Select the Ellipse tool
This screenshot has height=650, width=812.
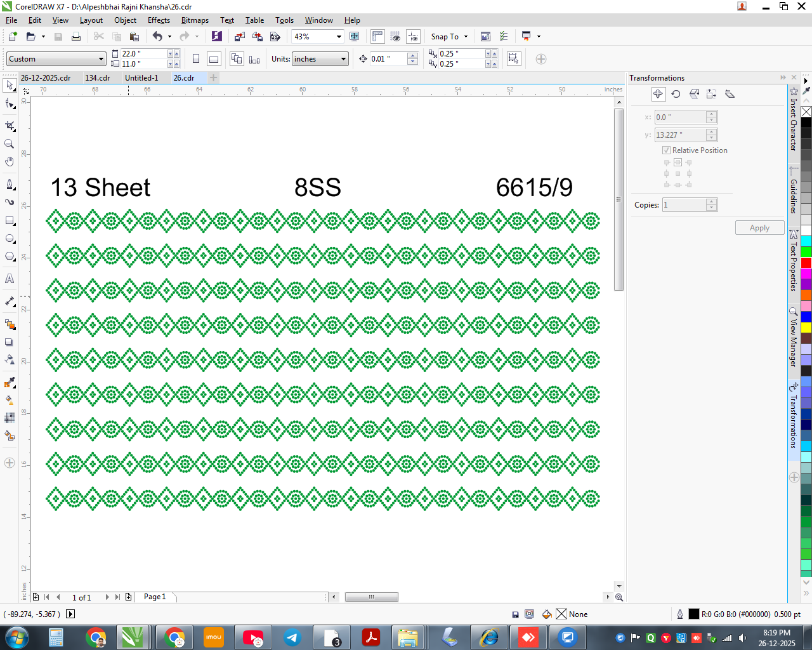coord(10,239)
